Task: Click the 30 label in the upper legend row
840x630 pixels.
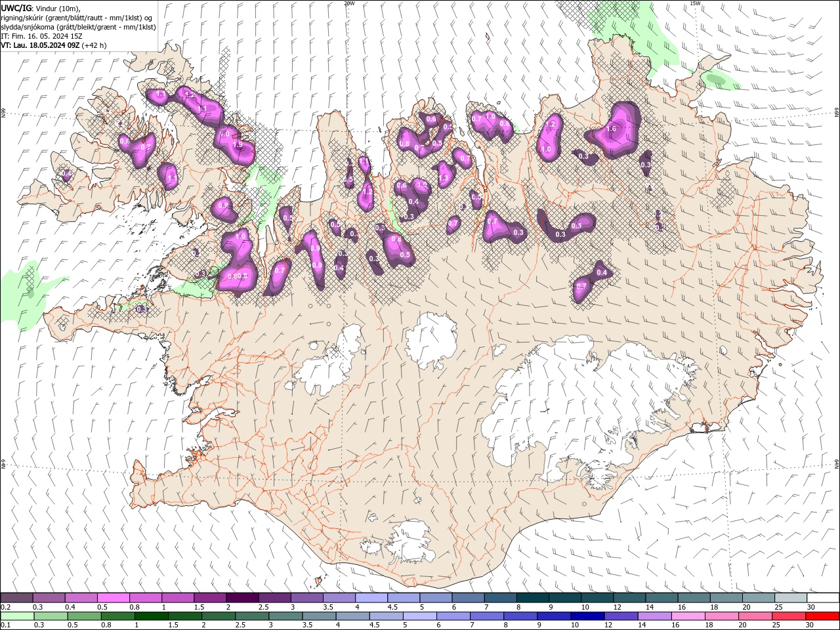Action: click(x=811, y=607)
